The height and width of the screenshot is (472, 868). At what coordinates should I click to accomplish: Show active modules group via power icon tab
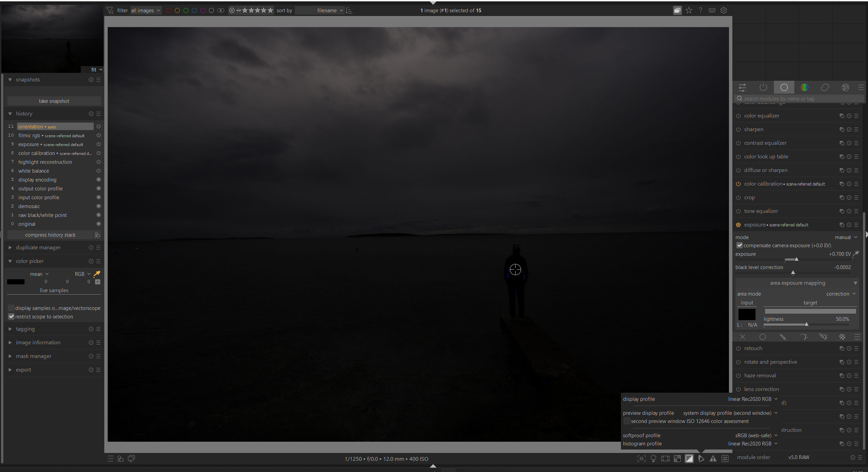(x=763, y=88)
